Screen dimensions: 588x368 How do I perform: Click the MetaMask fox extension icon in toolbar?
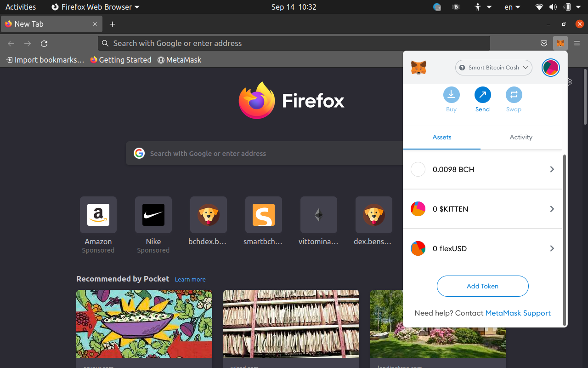click(x=560, y=43)
